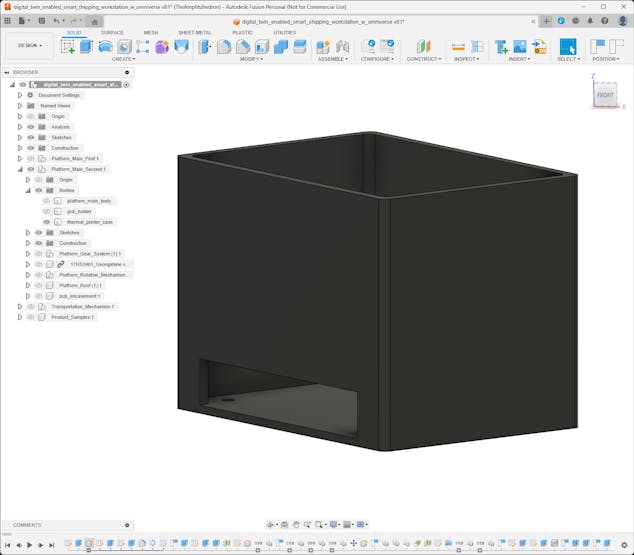Collapse the Bodies folder
Screen dimensions: 634x555
[x=28, y=190]
